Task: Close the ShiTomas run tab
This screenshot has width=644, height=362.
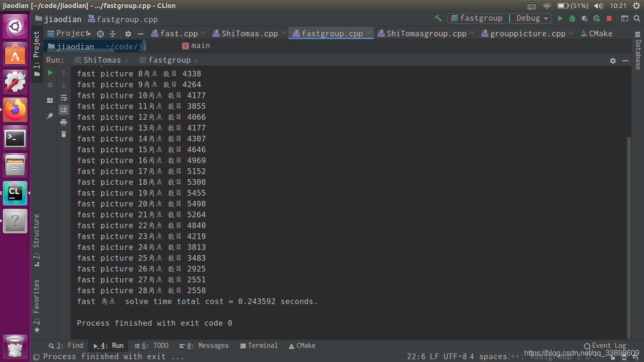Action: [x=126, y=61]
